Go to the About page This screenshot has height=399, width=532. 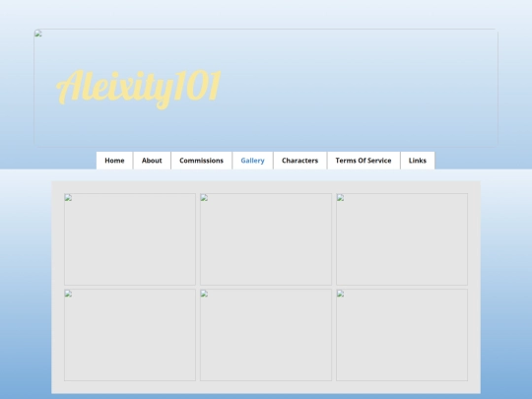click(152, 161)
